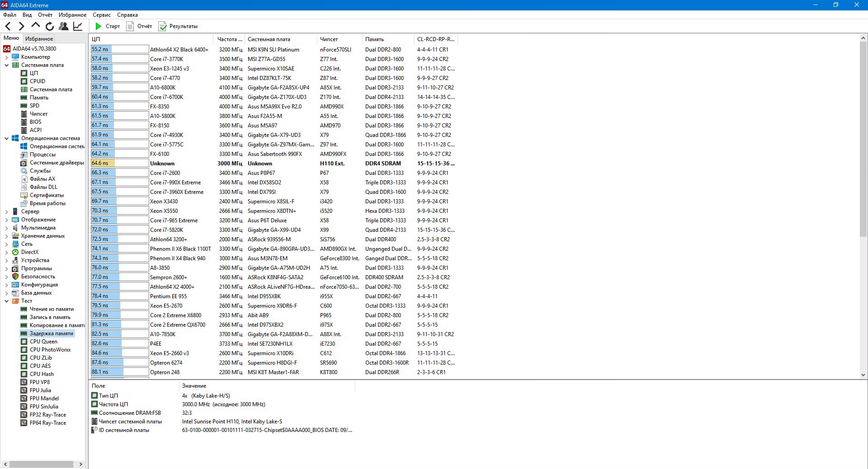This screenshot has height=469, width=868.
Task: Click the Refresh toolbar icon
Action: [50, 26]
